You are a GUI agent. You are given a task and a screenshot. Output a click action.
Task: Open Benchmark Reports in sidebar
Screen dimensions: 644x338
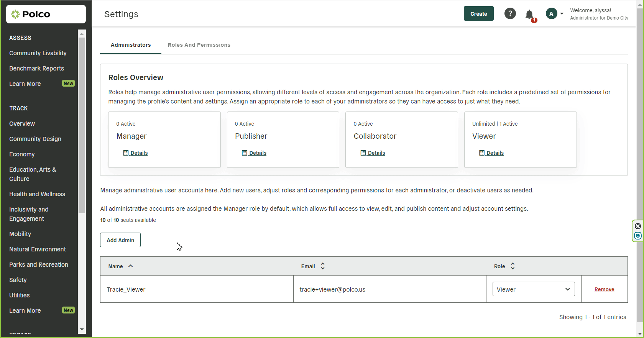coord(36,68)
